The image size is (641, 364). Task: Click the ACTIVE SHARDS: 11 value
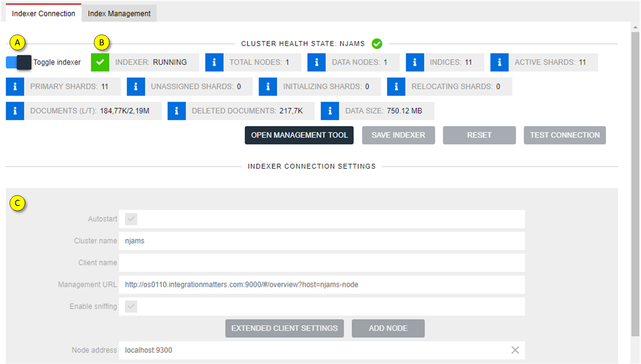click(550, 62)
